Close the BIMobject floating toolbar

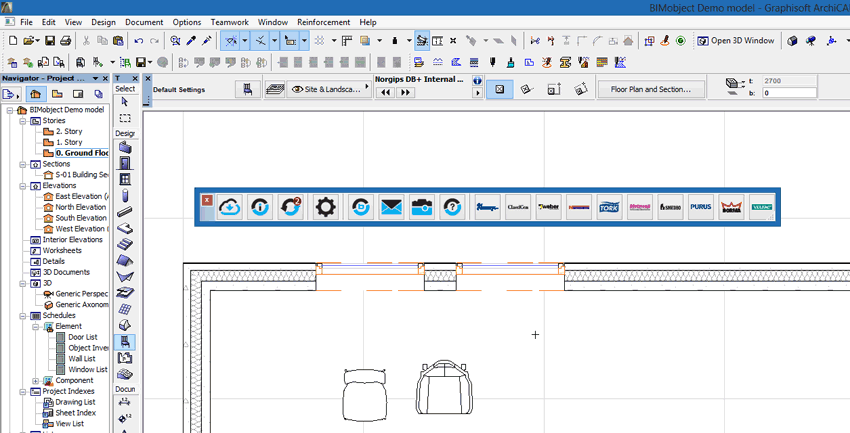coord(207,201)
